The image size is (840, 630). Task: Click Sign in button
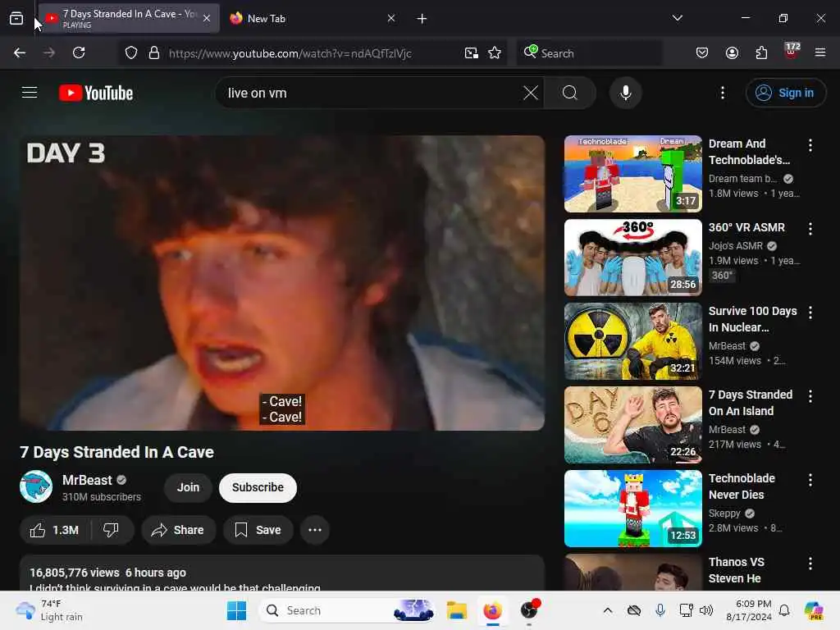coord(785,93)
